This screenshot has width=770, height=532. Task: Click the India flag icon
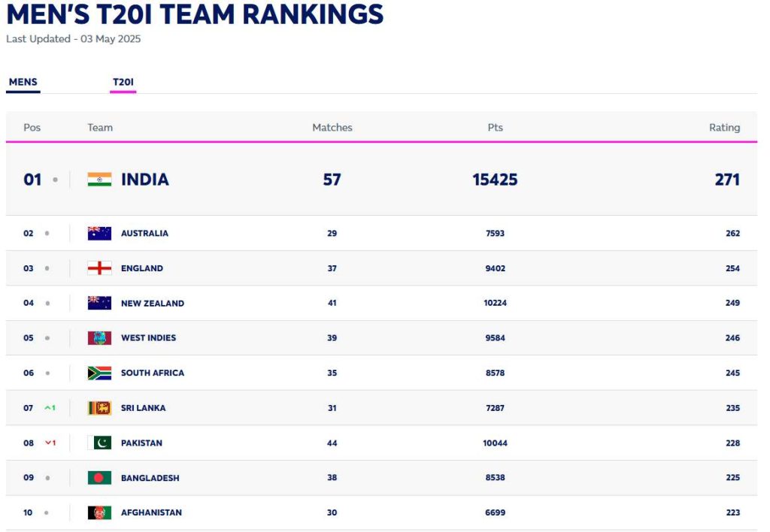pos(99,180)
